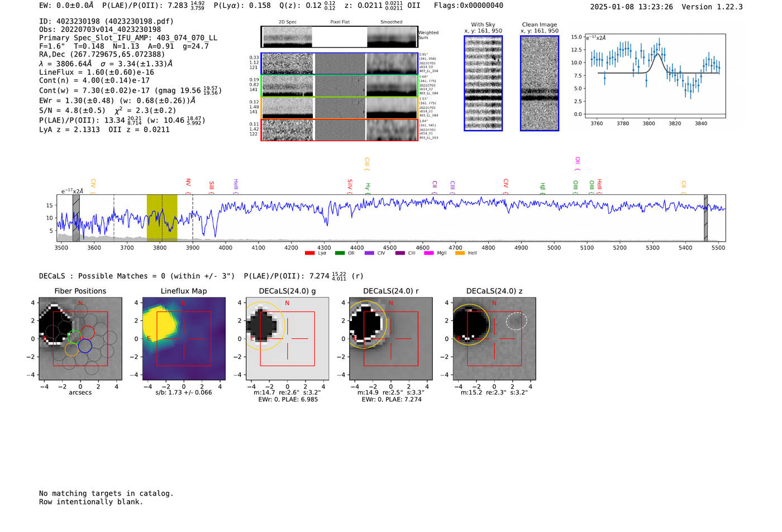
Task: Select the orange-bordered 2D spectrum row
Action: [x=340, y=108]
